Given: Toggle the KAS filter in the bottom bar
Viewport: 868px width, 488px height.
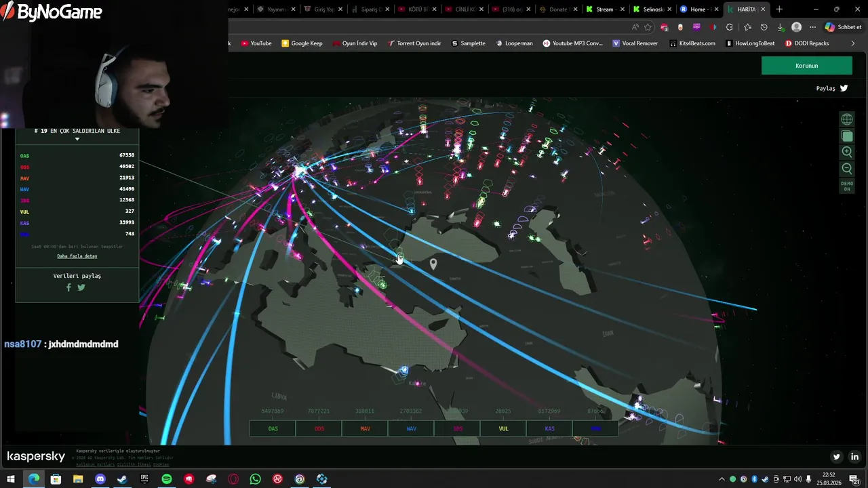Looking at the screenshot, I should coord(549,428).
